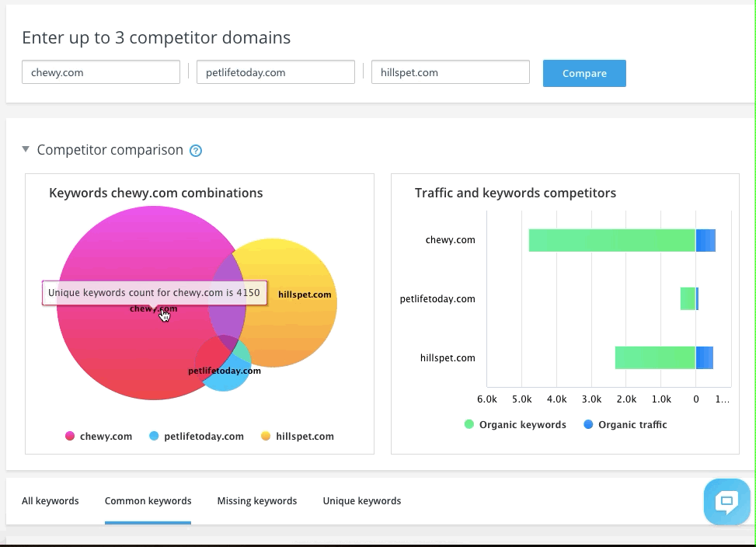Click the 'Keywords chewy.com combinations' chart title
756x547 pixels.
155,193
